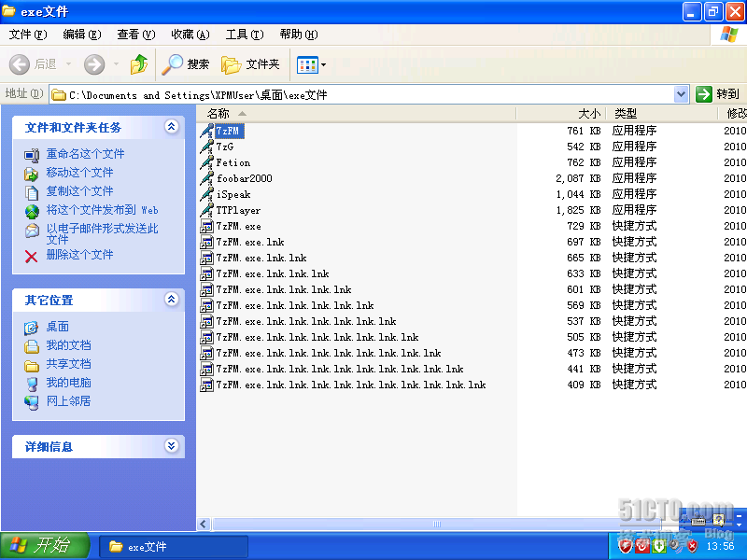The image size is (747, 560).
Task: Open 网上邻居 from other places
Action: tap(68, 401)
